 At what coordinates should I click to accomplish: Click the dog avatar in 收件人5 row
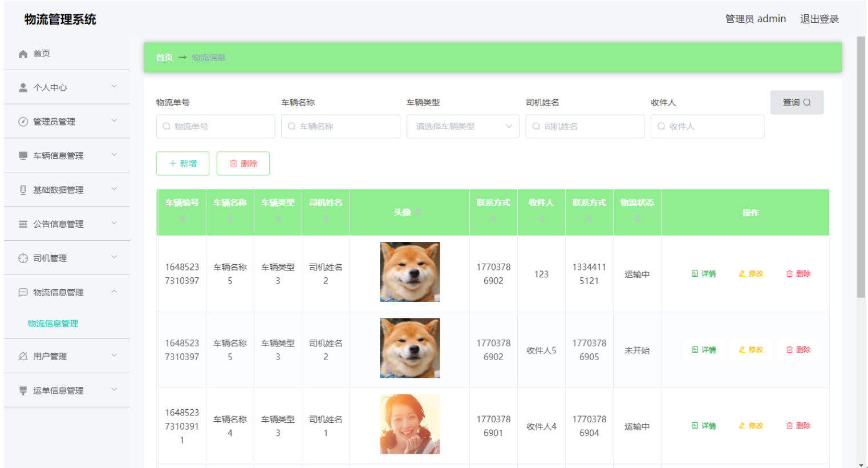410,348
